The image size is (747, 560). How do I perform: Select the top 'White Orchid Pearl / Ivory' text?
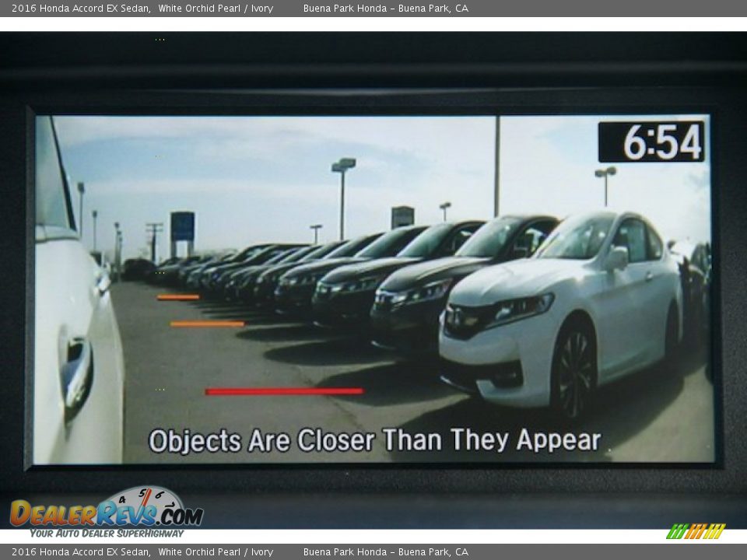216,9
